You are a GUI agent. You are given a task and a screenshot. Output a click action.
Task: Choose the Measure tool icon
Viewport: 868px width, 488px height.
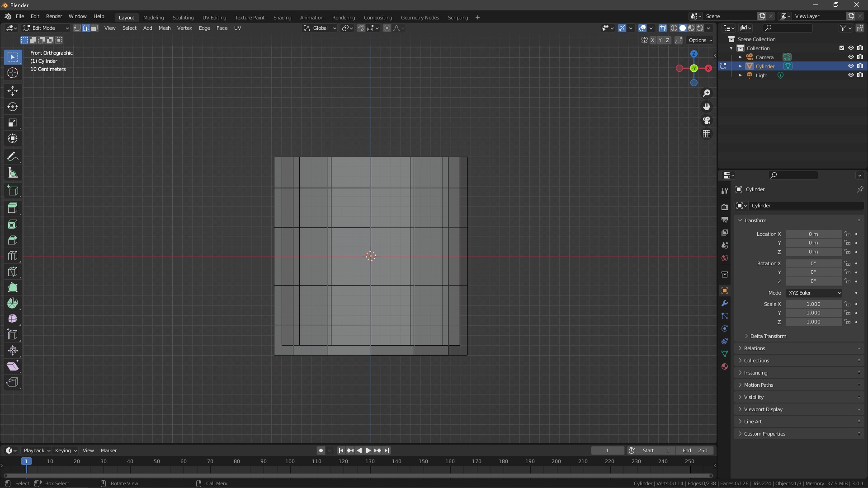(13, 173)
